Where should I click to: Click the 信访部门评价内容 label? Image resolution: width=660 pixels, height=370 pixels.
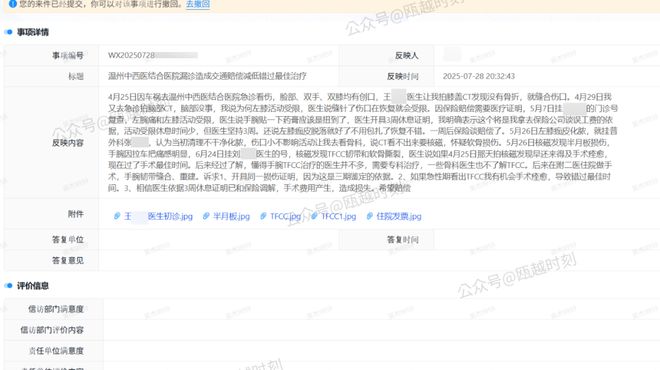click(52, 330)
